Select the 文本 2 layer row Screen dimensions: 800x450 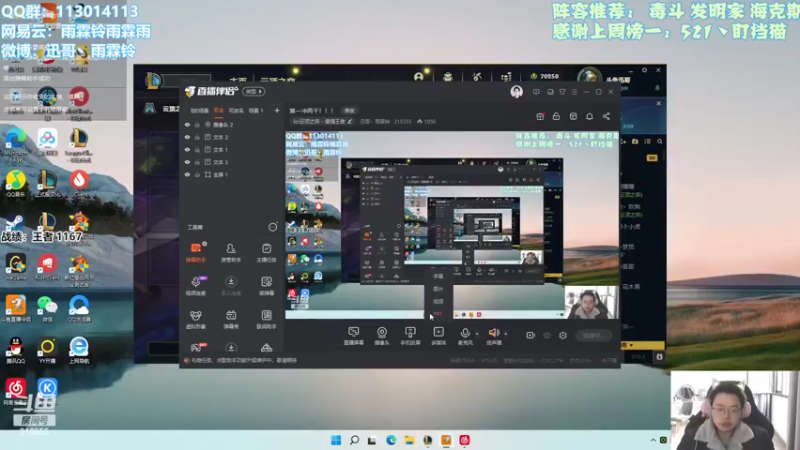pyautogui.click(x=231, y=137)
